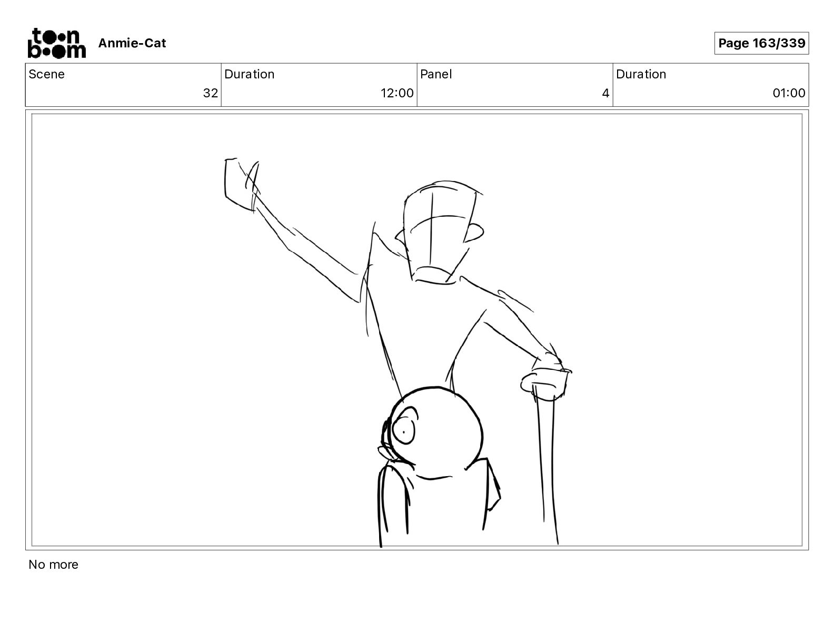Click the 'Scene' header label
The height and width of the screenshot is (644, 834).
(47, 74)
